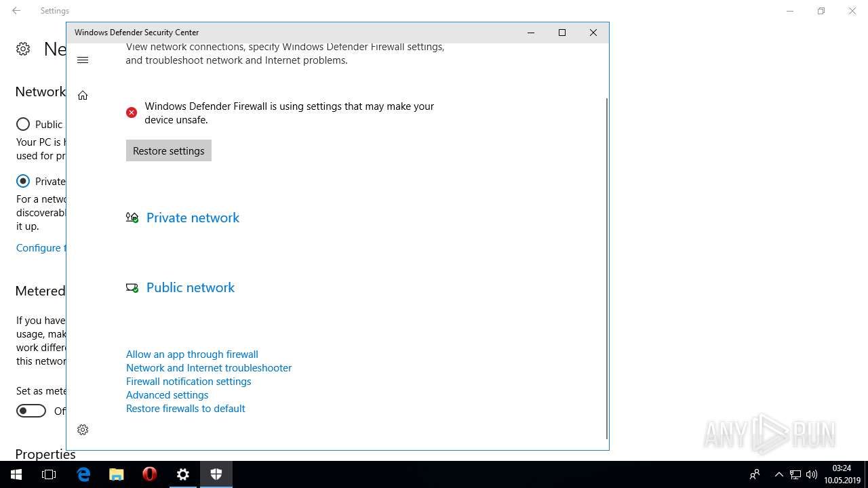Open Firewall notification settings
This screenshot has height=488, width=868.
tap(189, 381)
